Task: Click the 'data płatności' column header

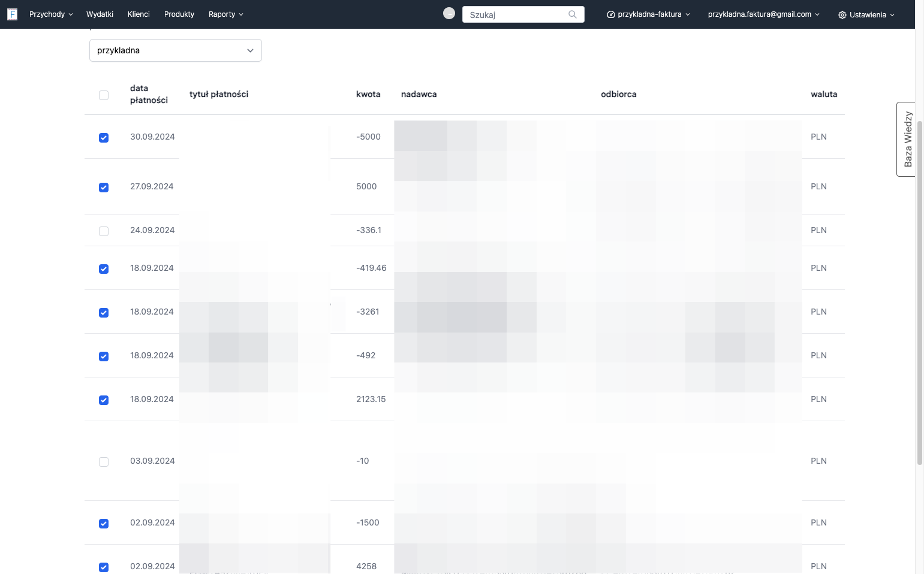Action: [x=149, y=94]
